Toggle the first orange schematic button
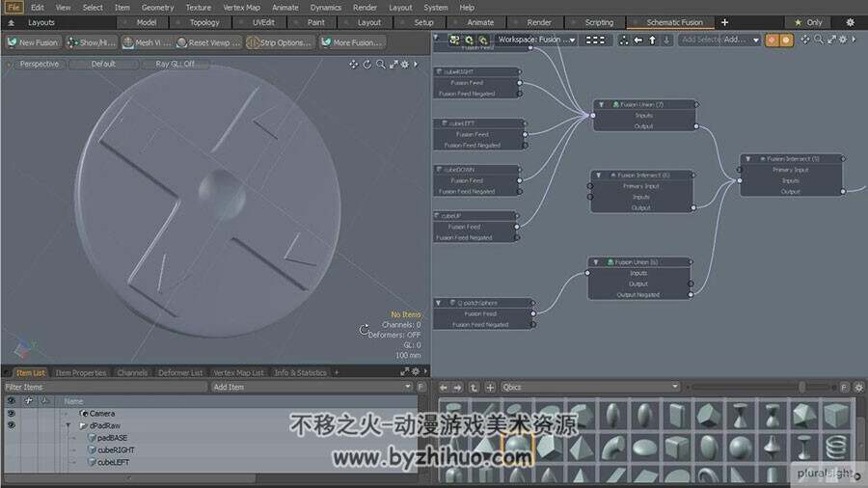 772,40
